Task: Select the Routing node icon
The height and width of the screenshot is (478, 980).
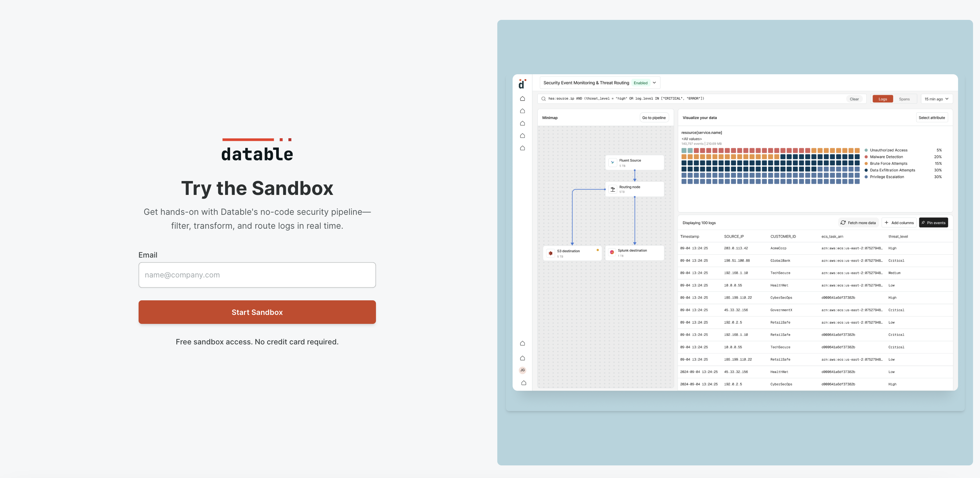Action: point(613,189)
